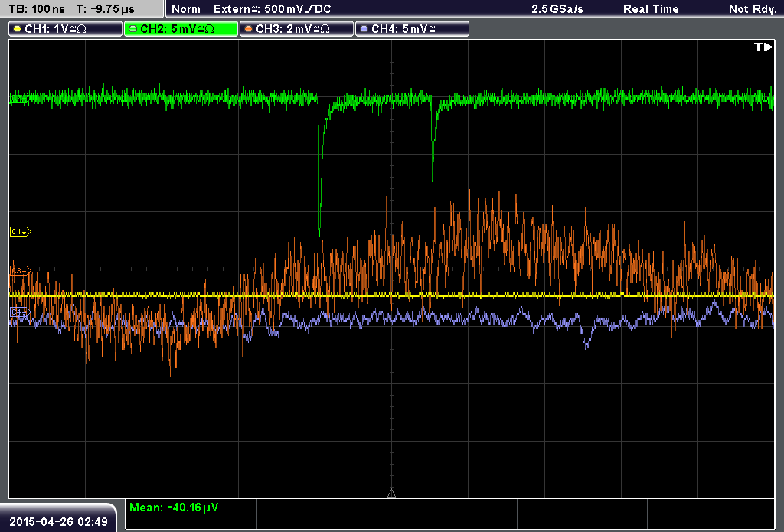Screen dimensions: 784x532
Task: Select the CH1 1V channel tab
Action: point(66,29)
